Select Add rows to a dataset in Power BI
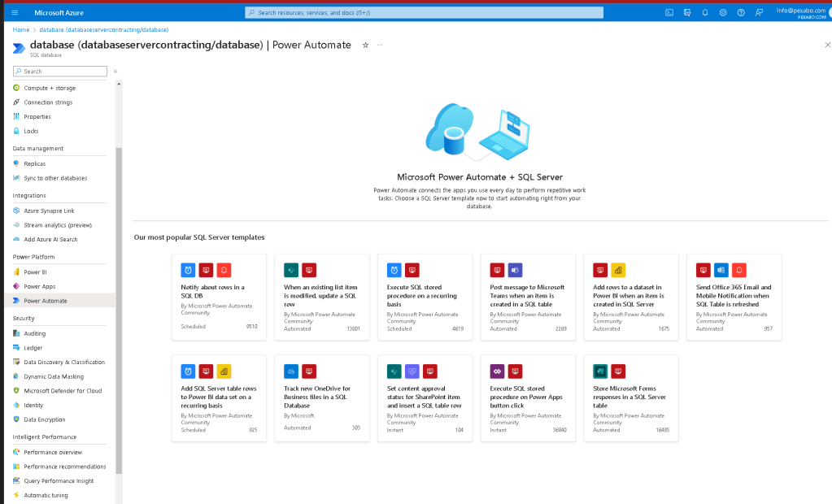Screen dimensions: 832x504 [631, 297]
